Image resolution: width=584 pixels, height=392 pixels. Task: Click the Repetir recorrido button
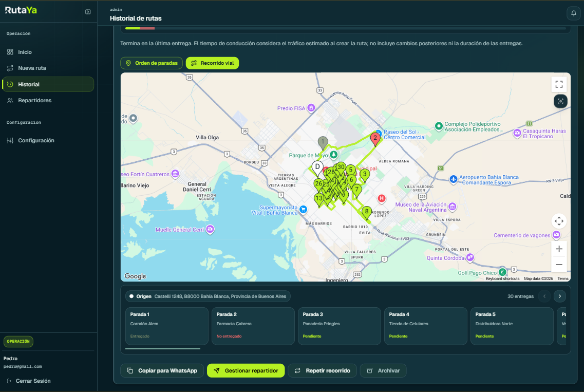click(x=322, y=370)
